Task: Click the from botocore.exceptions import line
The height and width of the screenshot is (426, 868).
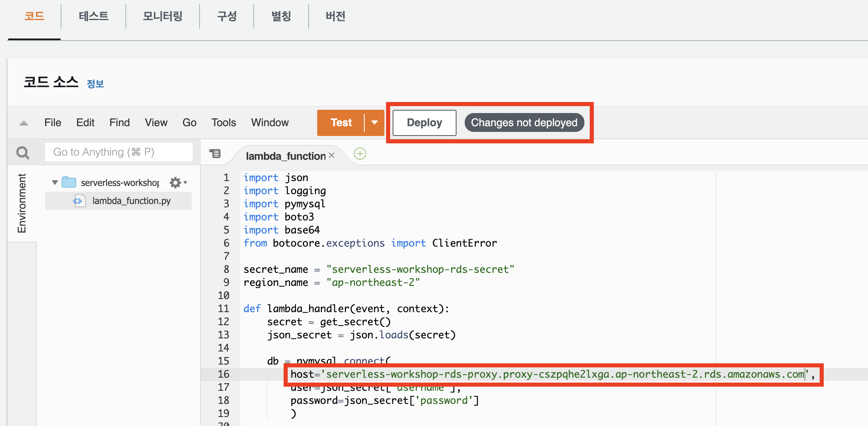Action: pos(370,243)
